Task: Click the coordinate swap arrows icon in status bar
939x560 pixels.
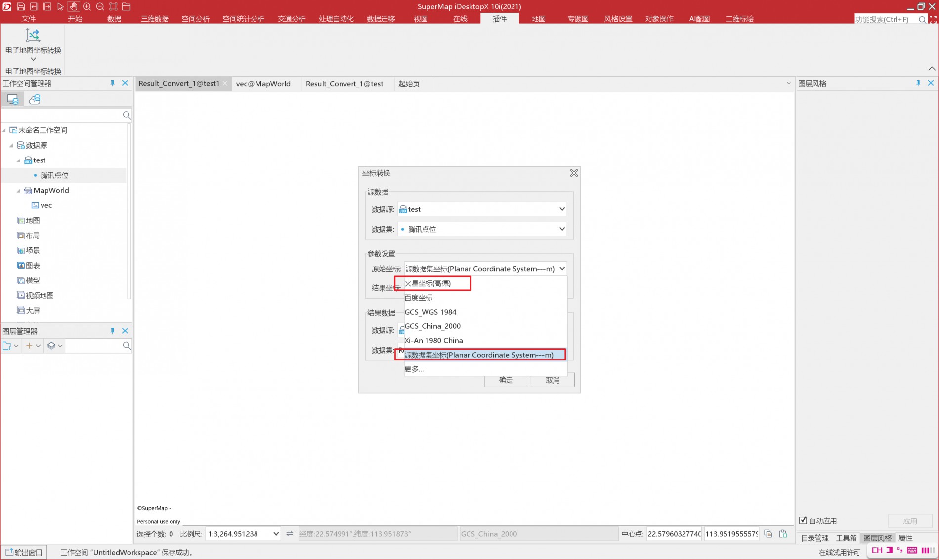Action: pyautogui.click(x=290, y=534)
